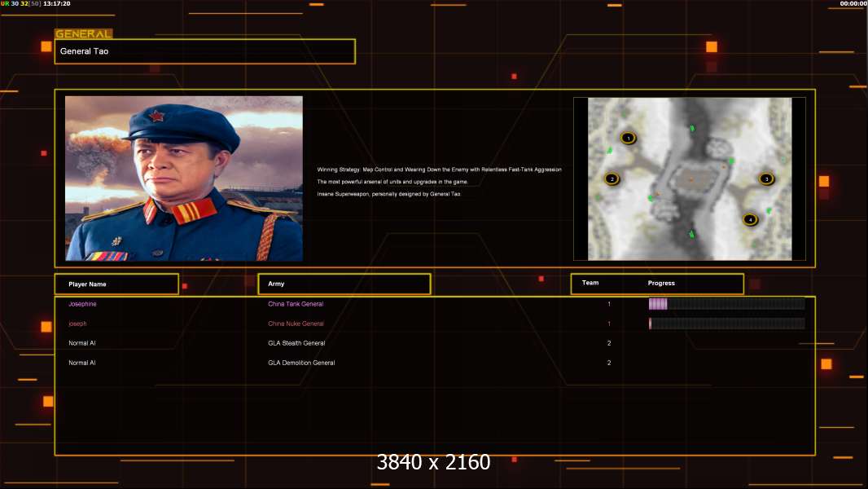Click the Progress column label
The width and height of the screenshot is (868, 489).
(661, 283)
